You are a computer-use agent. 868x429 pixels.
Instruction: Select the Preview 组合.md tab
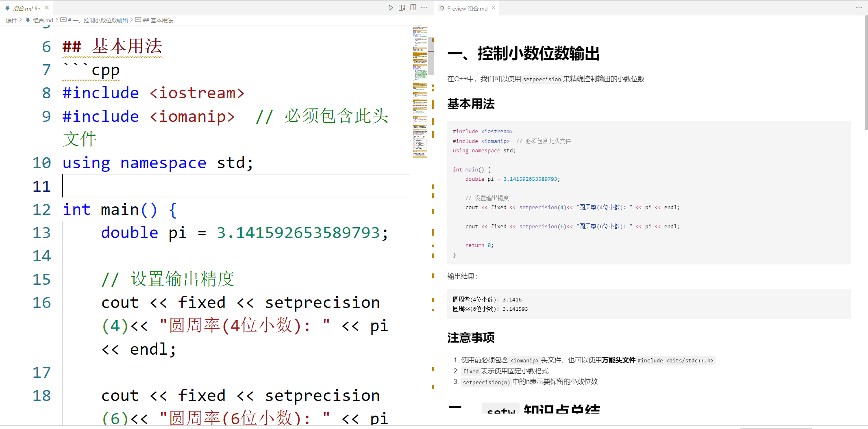tap(467, 8)
